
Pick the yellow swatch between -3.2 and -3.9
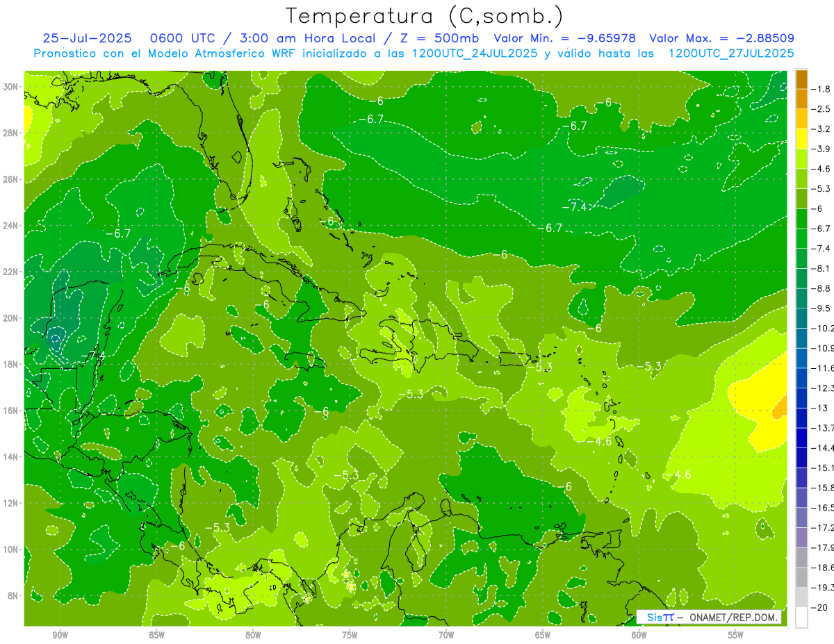[801, 139]
